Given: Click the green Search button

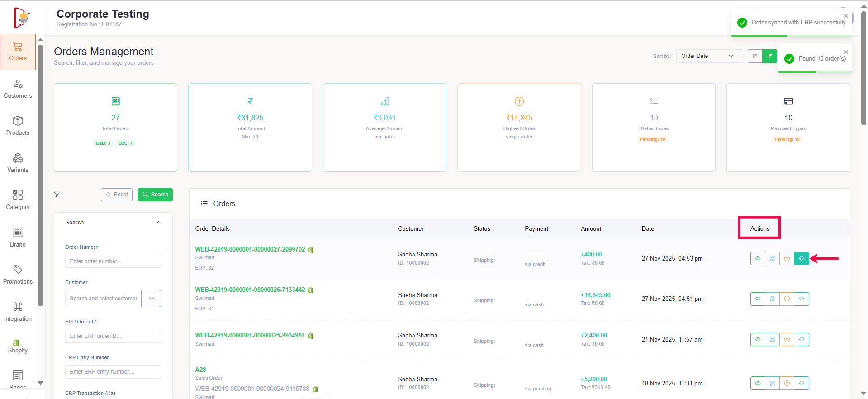Looking at the screenshot, I should coord(155,195).
